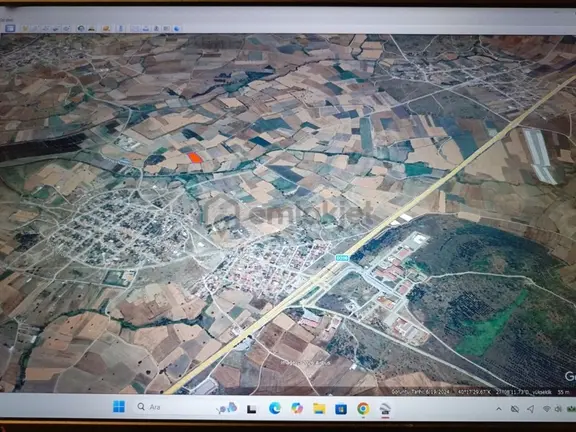This screenshot has width=576, height=432.
Task: Toggle the sunlight across landscape icon
Action: click(91, 28)
